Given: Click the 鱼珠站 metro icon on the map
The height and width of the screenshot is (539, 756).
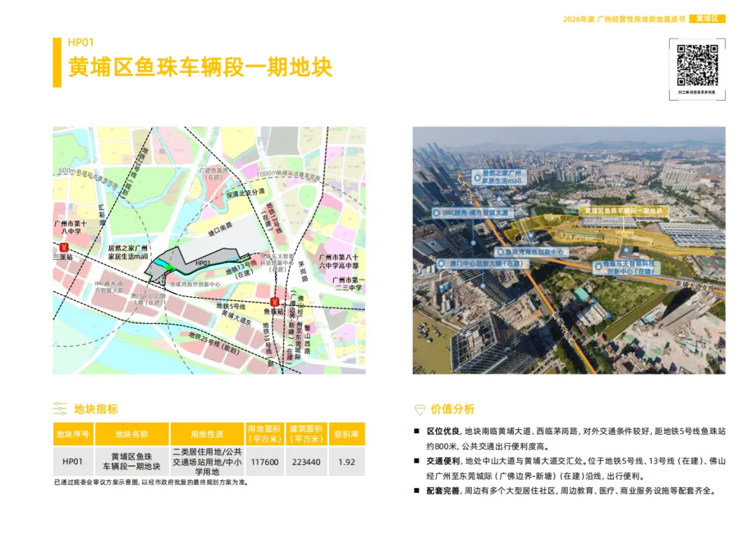Looking at the screenshot, I should pyautogui.click(x=274, y=302).
